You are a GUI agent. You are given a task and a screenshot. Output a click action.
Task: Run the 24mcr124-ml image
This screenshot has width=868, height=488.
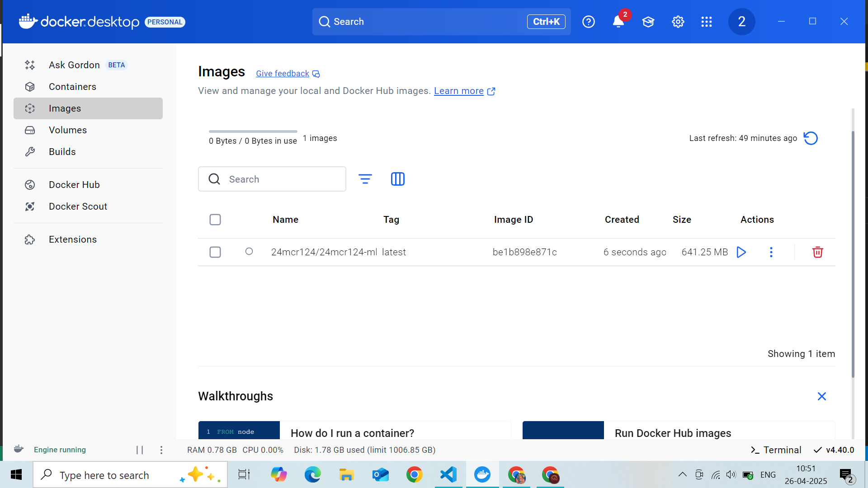click(741, 252)
